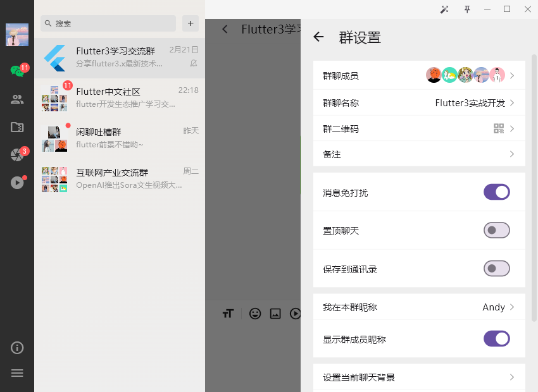Screen dimensions: 538x392
Task: Open Flutter3学习交流群 conversation
Action: [120, 58]
